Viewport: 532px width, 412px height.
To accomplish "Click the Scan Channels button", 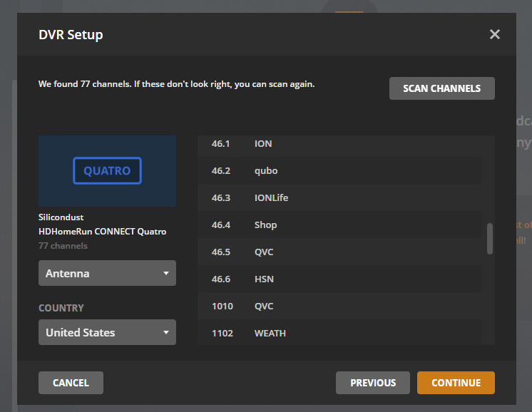I will point(441,88).
